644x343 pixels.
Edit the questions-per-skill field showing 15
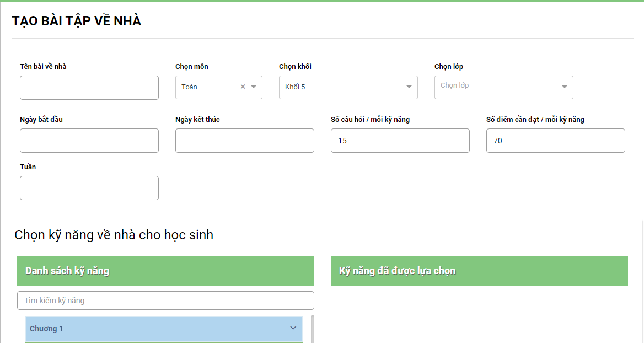point(400,141)
